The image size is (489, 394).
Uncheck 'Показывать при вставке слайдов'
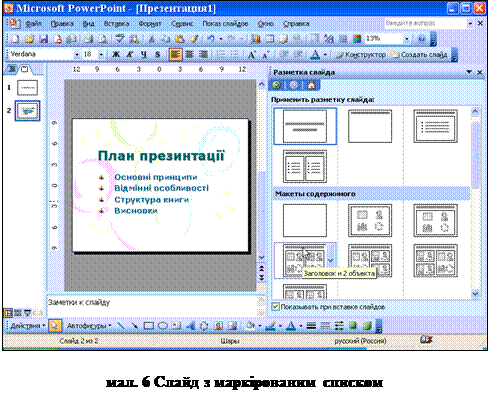click(x=275, y=307)
